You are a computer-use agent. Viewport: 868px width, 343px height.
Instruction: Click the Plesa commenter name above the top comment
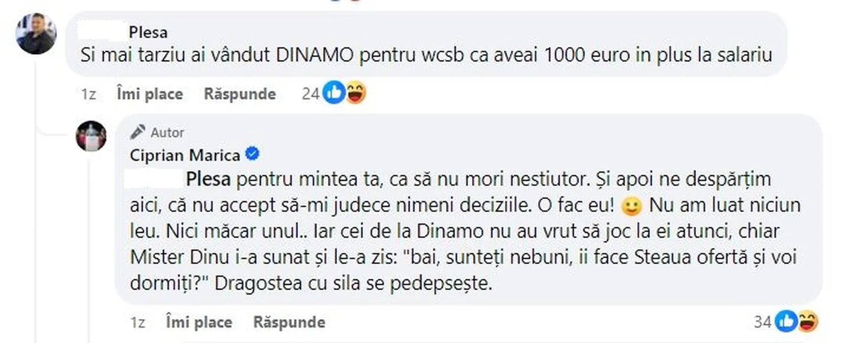click(x=148, y=32)
